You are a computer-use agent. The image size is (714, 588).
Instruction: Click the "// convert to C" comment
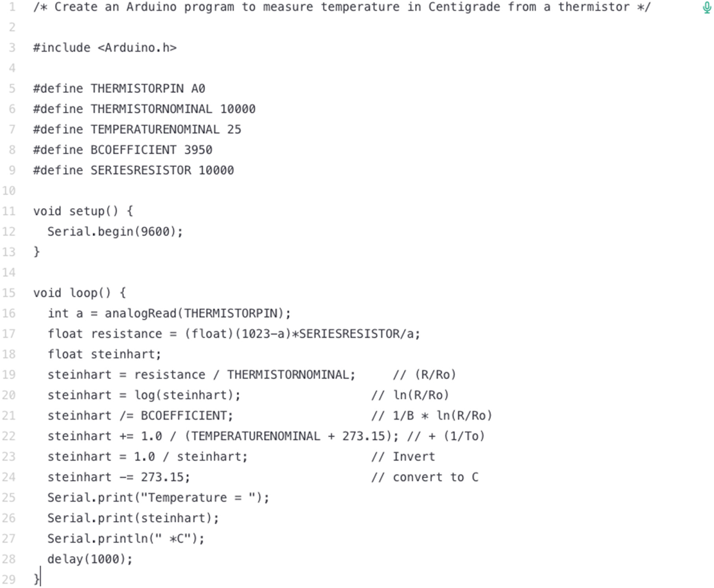pos(425,477)
